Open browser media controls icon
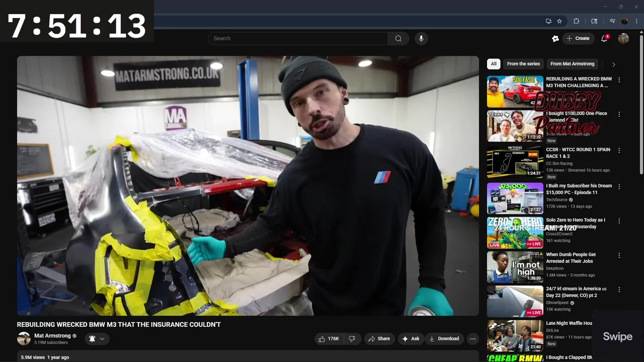The width and height of the screenshot is (644, 362). point(612,21)
